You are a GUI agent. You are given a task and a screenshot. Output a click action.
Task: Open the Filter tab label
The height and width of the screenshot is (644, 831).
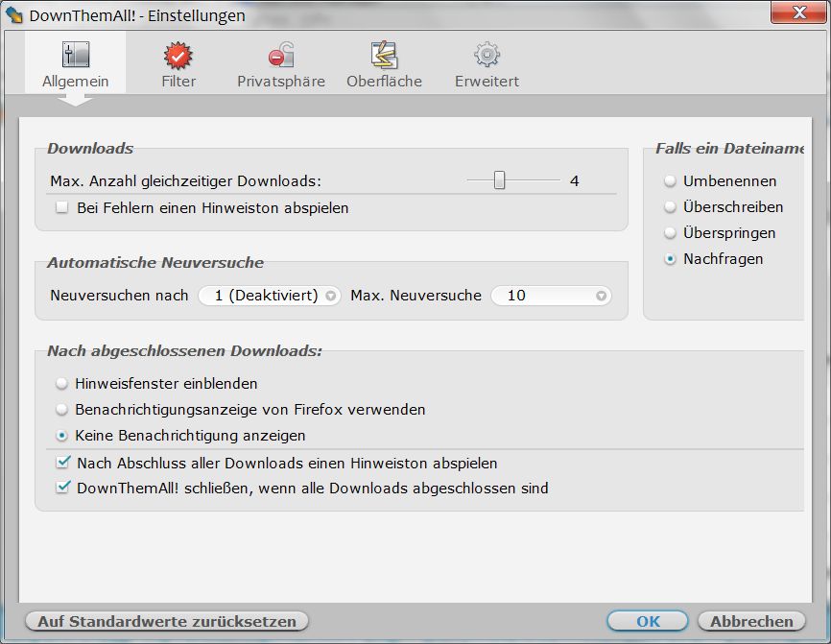pyautogui.click(x=178, y=81)
